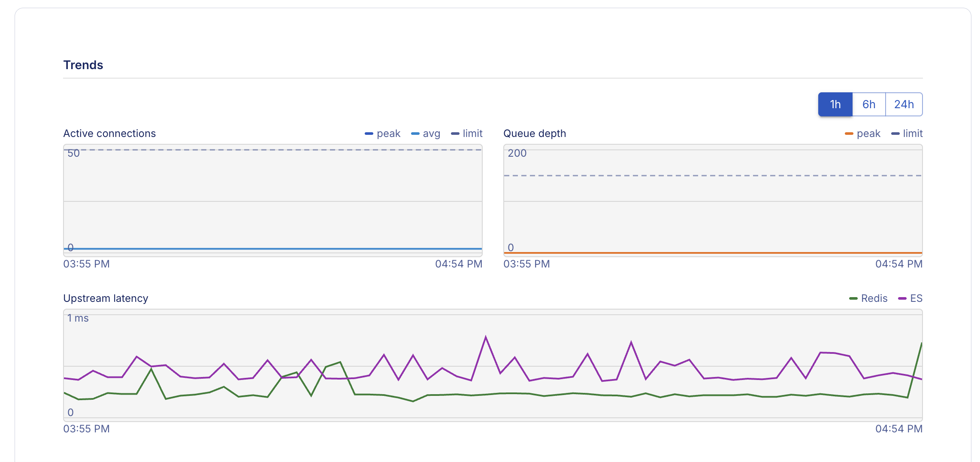
Task: Click the 0 axis label in Upstream latency
Action: click(x=71, y=413)
